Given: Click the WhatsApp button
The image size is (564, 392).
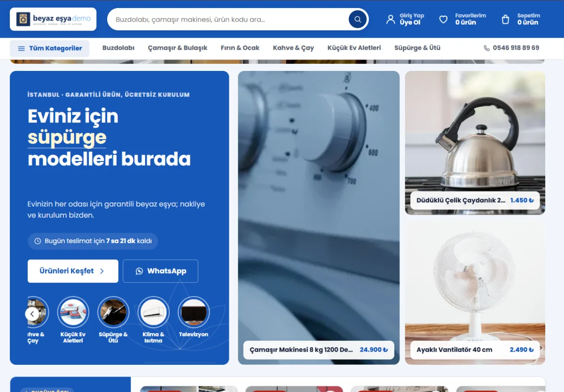Looking at the screenshot, I should pyautogui.click(x=161, y=271).
